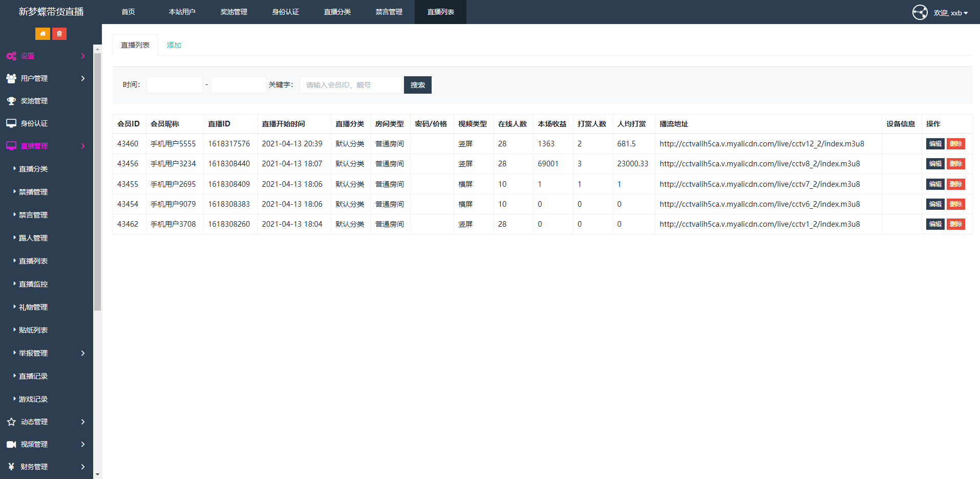Select 首页 in top menu bar
The image size is (980, 479).
click(x=128, y=12)
